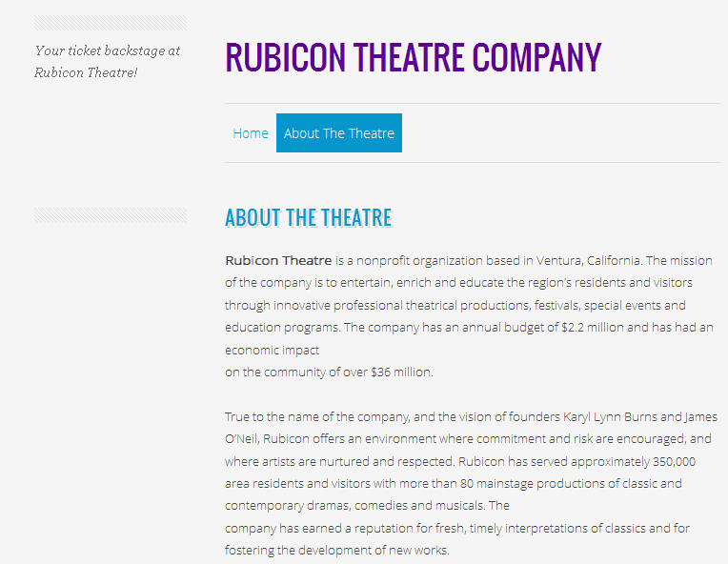Click 'fostering the development of new works' line
This screenshot has height=564, width=728.
click(x=336, y=551)
